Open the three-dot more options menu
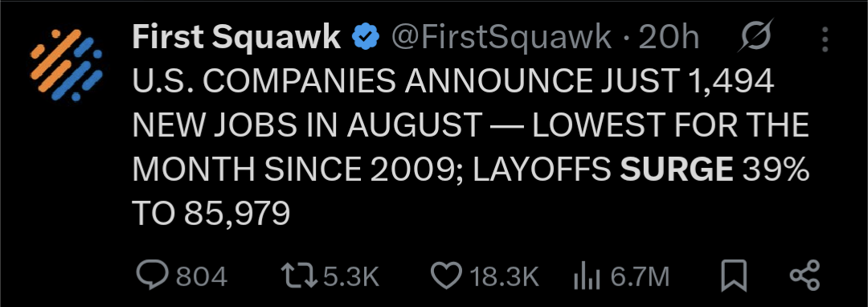868x307 pixels. click(825, 39)
